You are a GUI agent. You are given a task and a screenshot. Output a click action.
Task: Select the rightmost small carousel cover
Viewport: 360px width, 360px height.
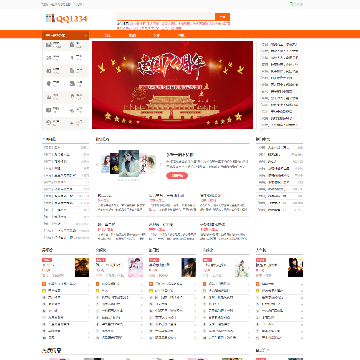152,164
